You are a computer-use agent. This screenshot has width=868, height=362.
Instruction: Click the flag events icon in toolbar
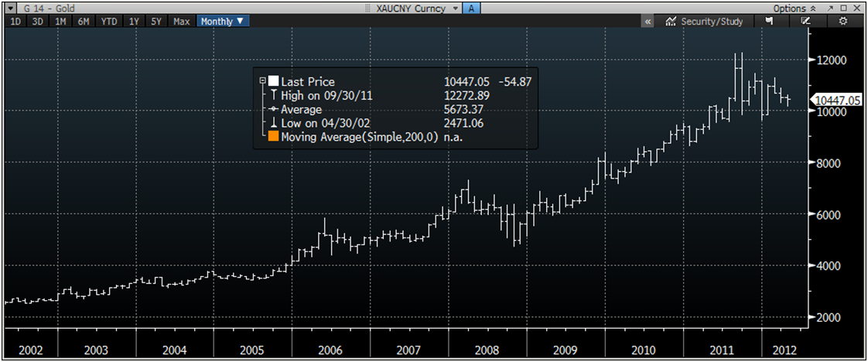[x=767, y=22]
